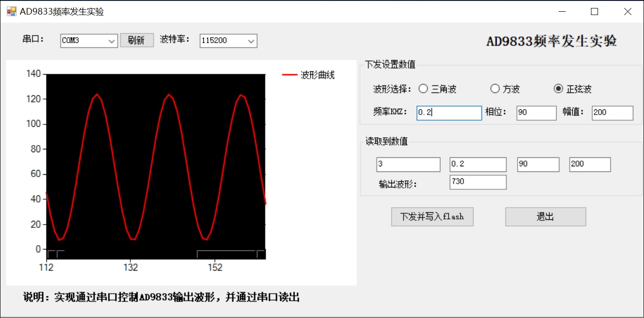Image resolution: width=644 pixels, height=318 pixels.
Task: Open the 115200 baud rate dropdown
Action: click(x=229, y=41)
